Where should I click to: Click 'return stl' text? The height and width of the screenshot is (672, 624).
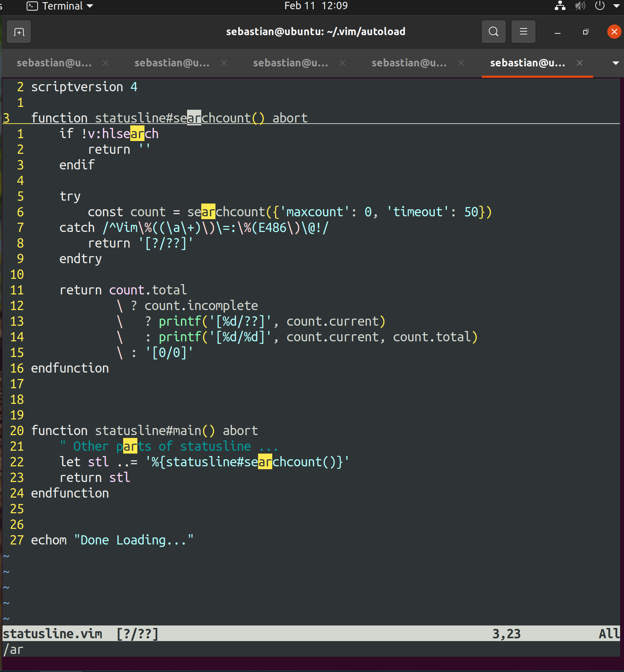click(95, 478)
